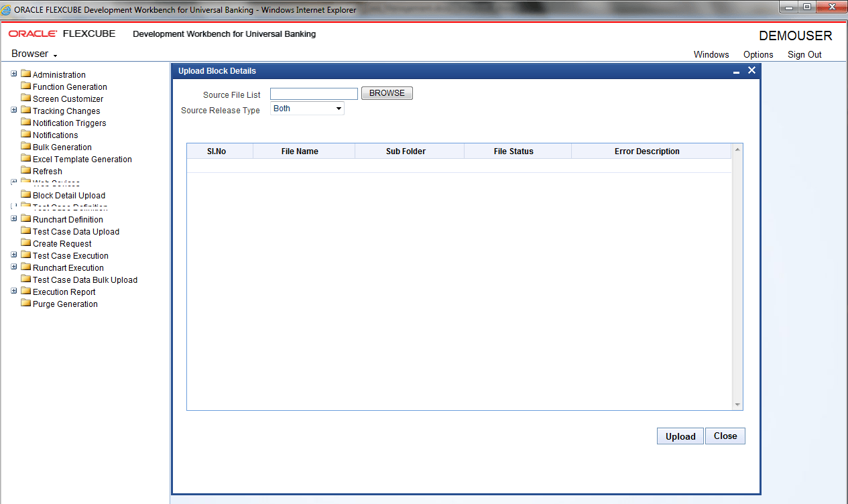This screenshot has width=848, height=504.
Task: Click the Screen Customizer folder icon
Action: 26,99
